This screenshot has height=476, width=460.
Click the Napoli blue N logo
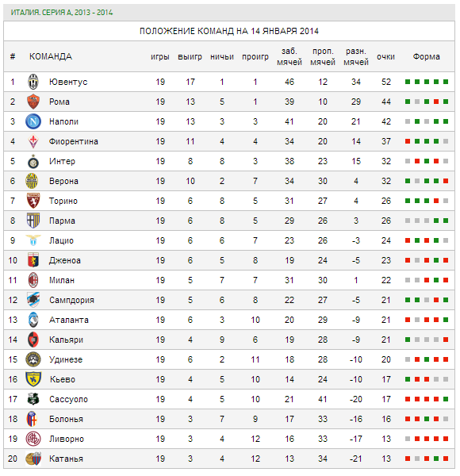(x=33, y=121)
